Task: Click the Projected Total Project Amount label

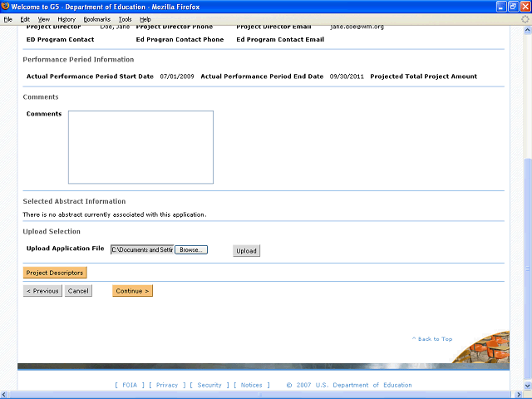Action: 423,76
